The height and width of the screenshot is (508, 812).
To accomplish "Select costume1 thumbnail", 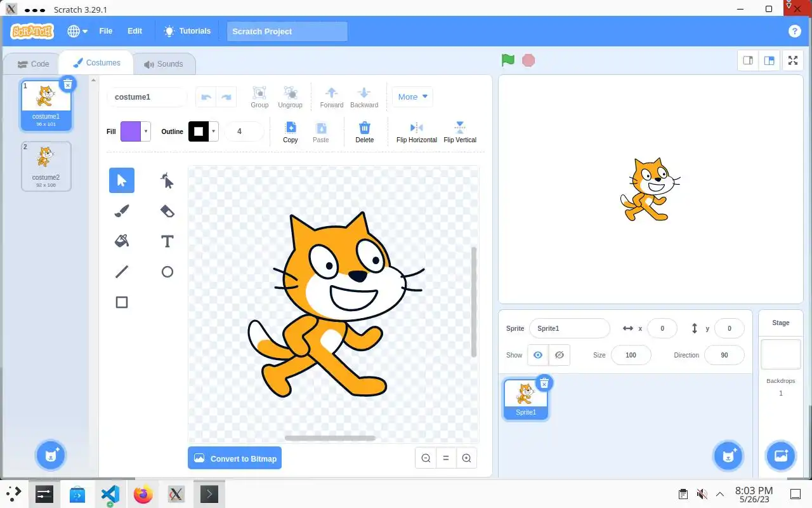I will click(46, 105).
